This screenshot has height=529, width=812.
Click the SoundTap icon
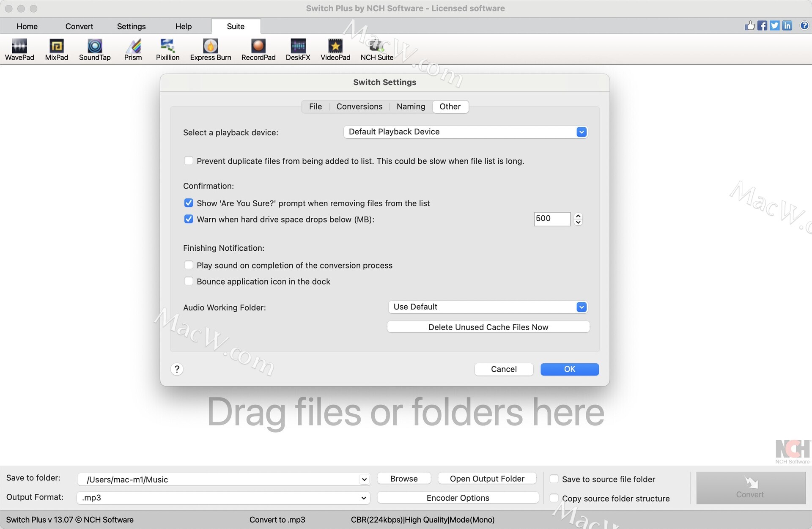point(95,46)
